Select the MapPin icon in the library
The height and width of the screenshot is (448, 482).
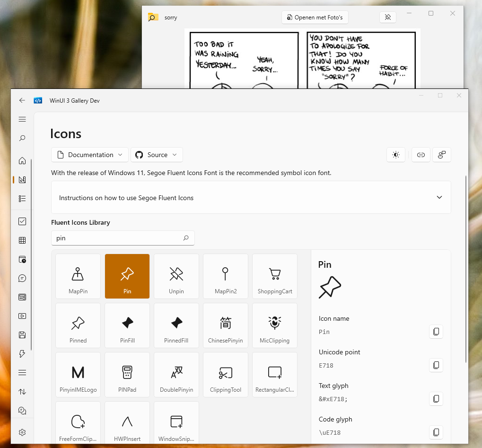78,276
